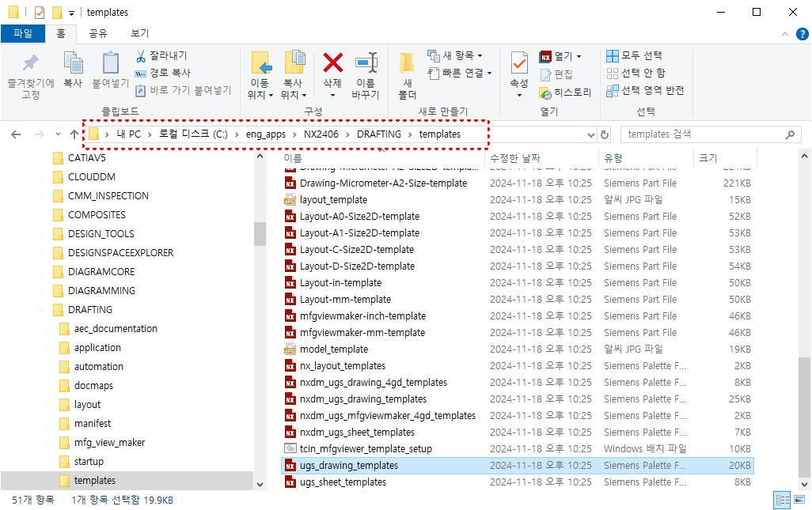Switch to large icons view
The width and height of the screenshot is (812, 510).
799,500
